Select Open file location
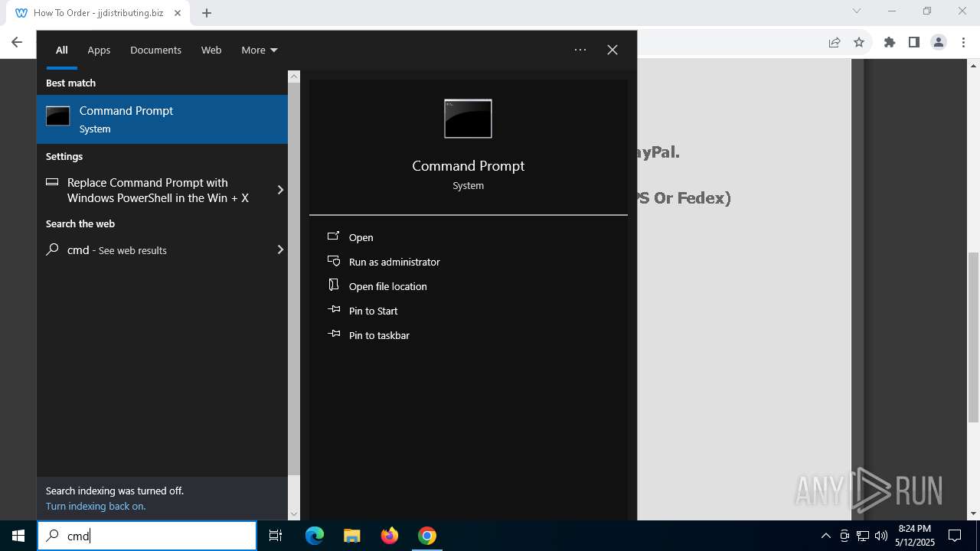The width and height of the screenshot is (980, 551). (387, 286)
